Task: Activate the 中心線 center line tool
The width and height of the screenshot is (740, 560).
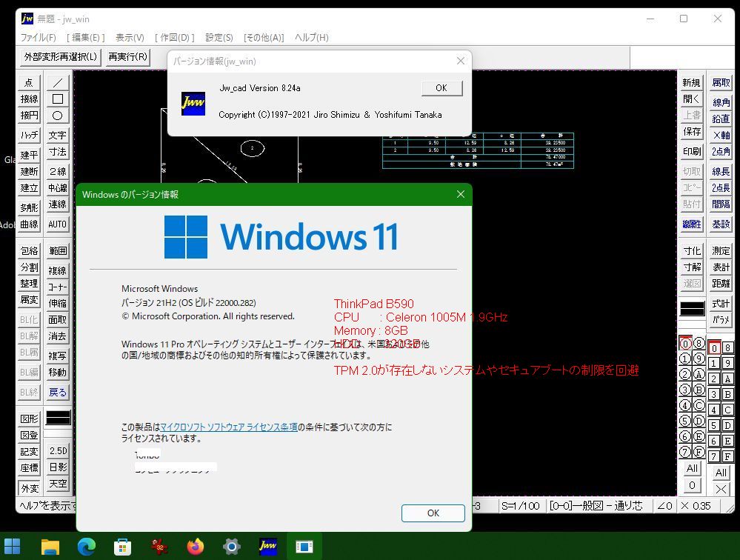Action: 58,187
